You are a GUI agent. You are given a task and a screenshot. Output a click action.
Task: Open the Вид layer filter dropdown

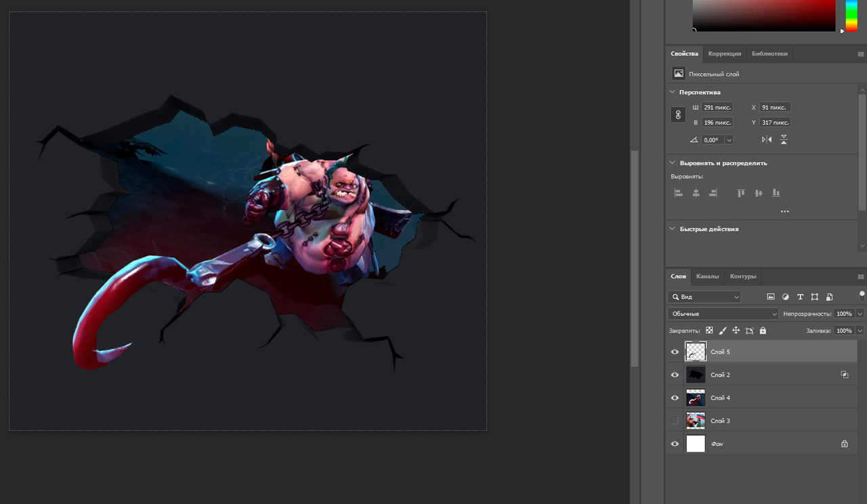pos(704,297)
